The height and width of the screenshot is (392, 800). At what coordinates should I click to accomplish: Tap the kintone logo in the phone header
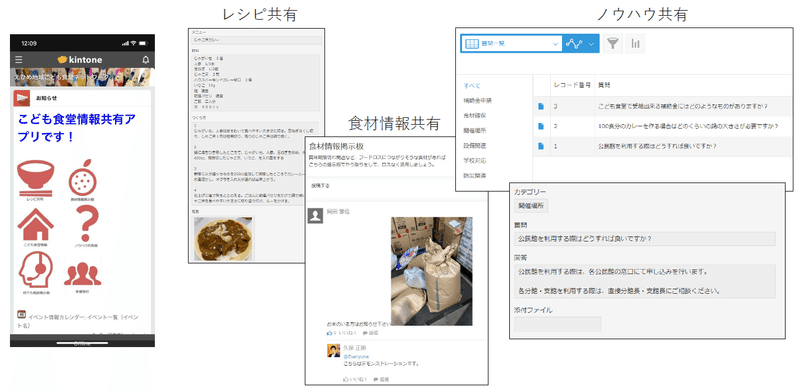pos(80,60)
